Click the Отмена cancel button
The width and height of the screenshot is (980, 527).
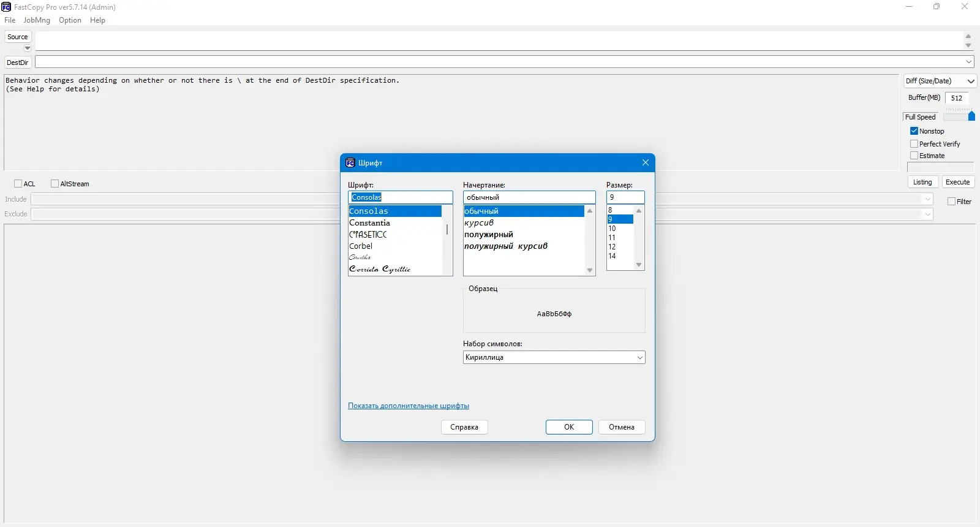tap(622, 427)
